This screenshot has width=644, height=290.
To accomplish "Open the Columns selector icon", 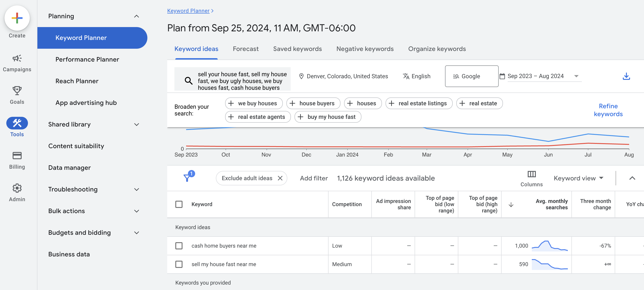I will [x=532, y=174].
